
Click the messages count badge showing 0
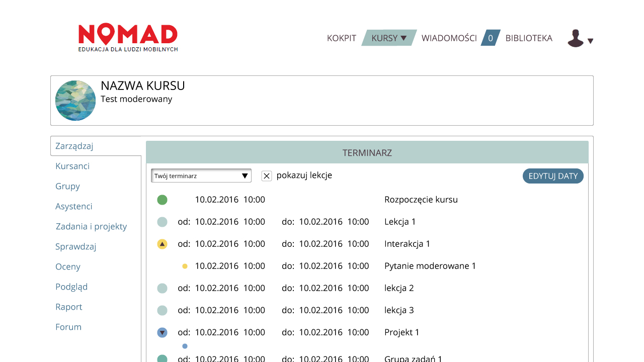click(491, 38)
